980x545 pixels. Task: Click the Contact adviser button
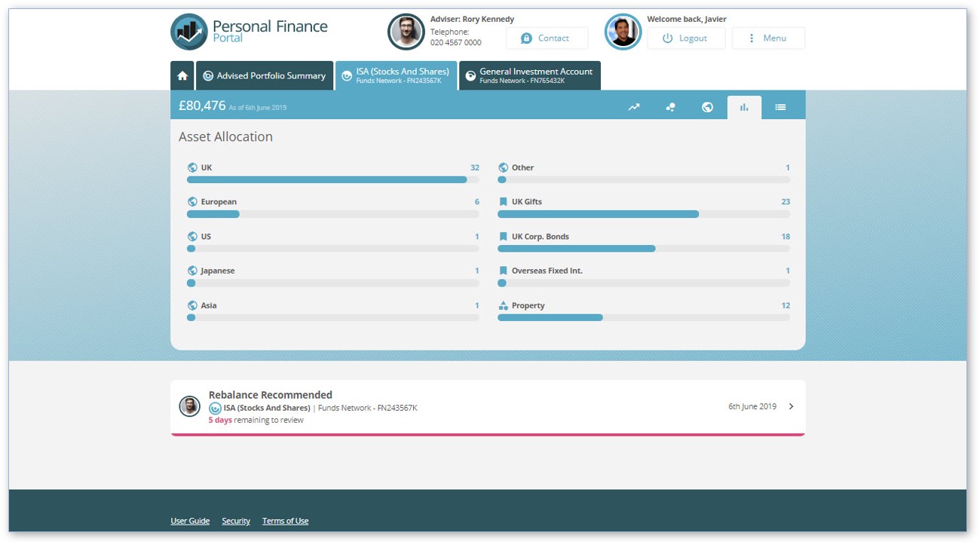pyautogui.click(x=547, y=38)
